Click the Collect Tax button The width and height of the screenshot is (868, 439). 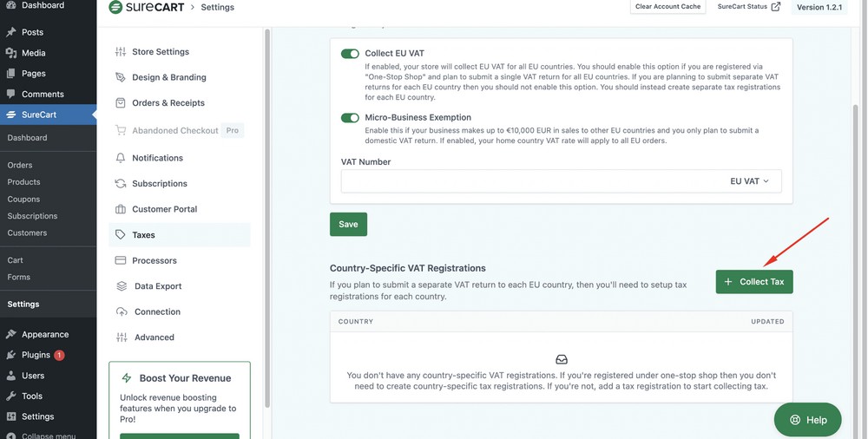pos(754,282)
